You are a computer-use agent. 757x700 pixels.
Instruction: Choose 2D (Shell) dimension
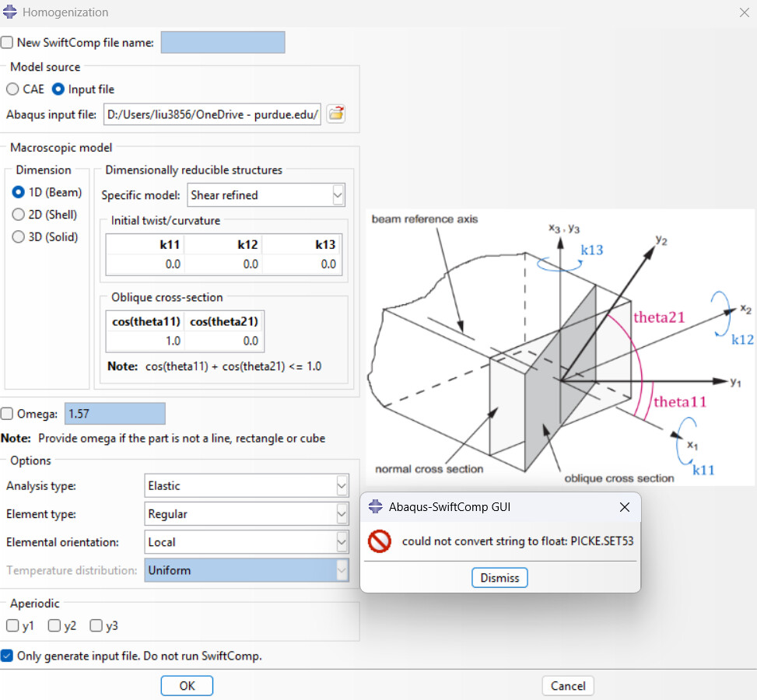coord(19,215)
